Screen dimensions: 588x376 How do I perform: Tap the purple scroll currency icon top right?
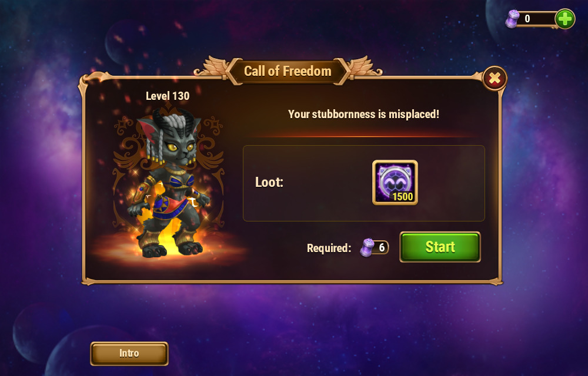[x=512, y=19]
